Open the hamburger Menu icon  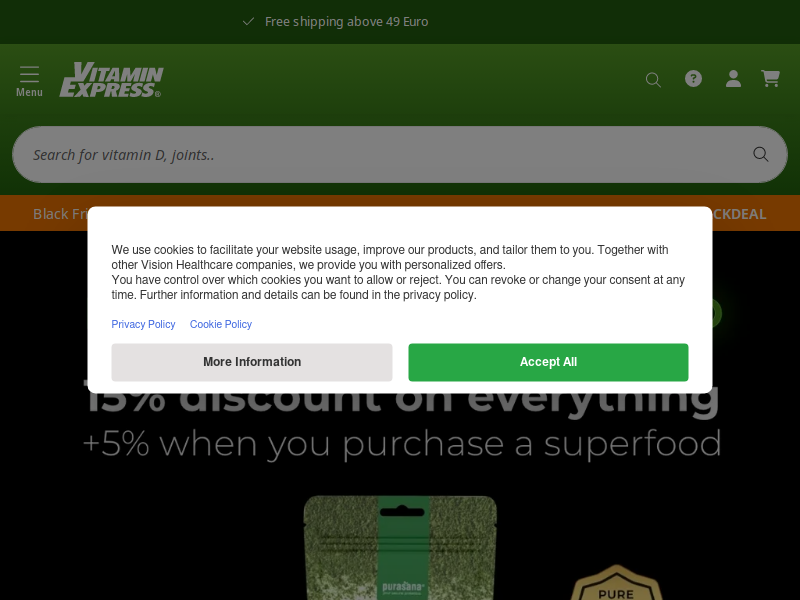click(29, 81)
